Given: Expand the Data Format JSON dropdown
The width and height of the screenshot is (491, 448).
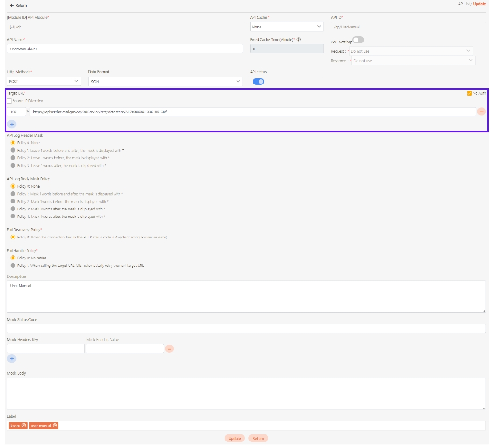Looking at the screenshot, I should click(x=165, y=82).
